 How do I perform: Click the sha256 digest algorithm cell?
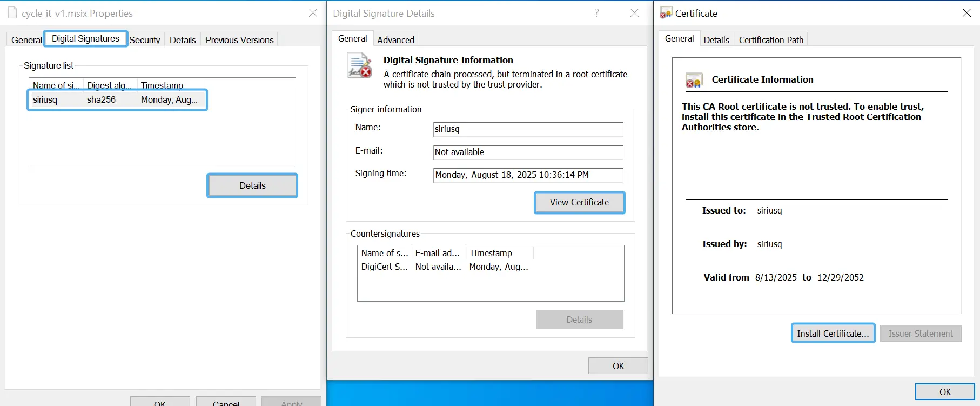tap(101, 99)
